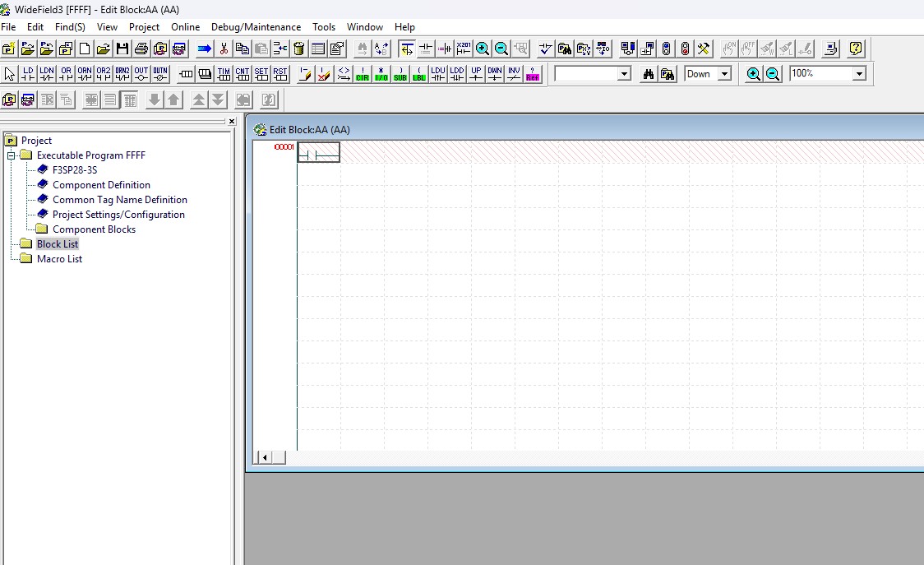Click the INV inverter instruction icon
This screenshot has height=565, width=924.
tap(514, 74)
